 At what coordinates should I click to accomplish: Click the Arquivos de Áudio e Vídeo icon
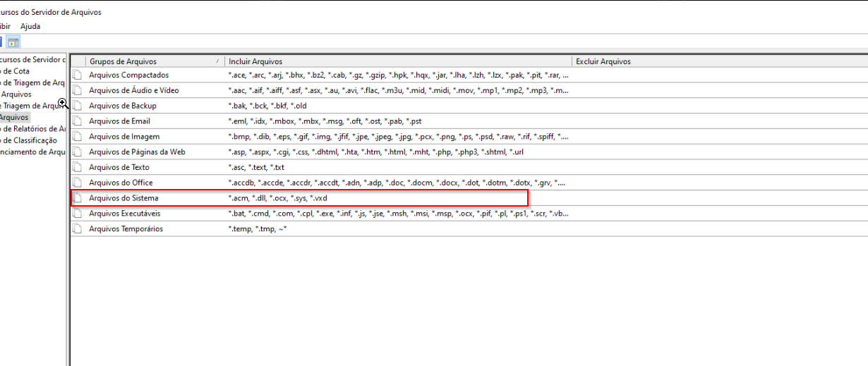[77, 90]
